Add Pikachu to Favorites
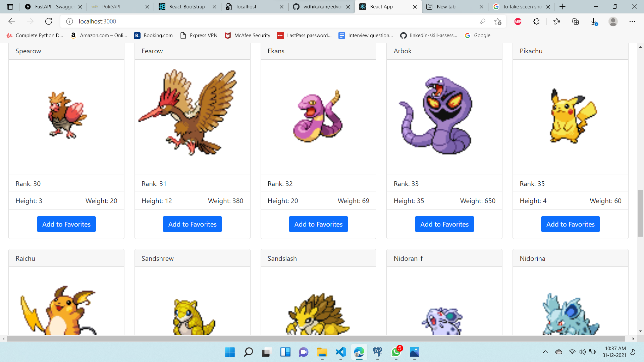 tap(570, 224)
